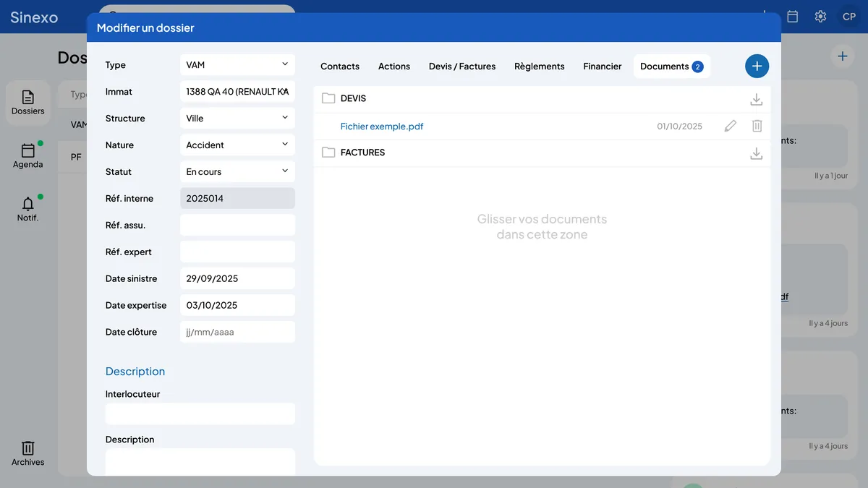The image size is (868, 488).
Task: Click the Interlocuteur input field
Action: [x=200, y=414]
